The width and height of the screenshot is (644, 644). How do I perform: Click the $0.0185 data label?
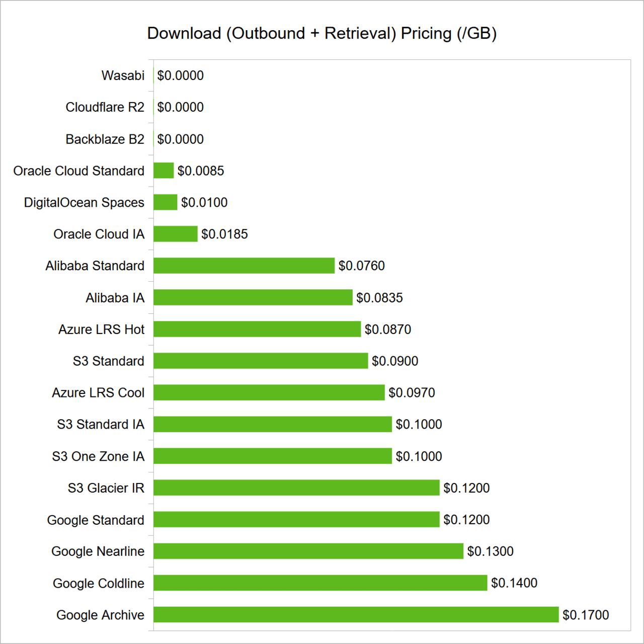(x=224, y=234)
